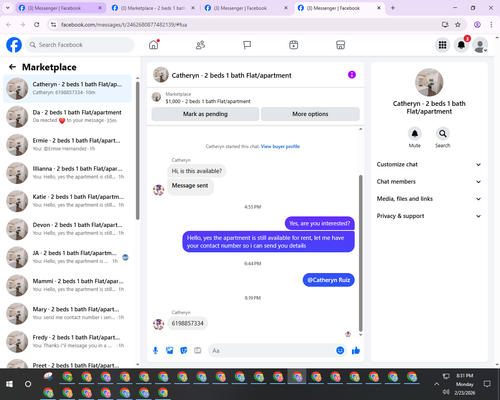This screenshot has height=400, width=500.
Task: Attach a photo using image icon
Action: tap(170, 350)
